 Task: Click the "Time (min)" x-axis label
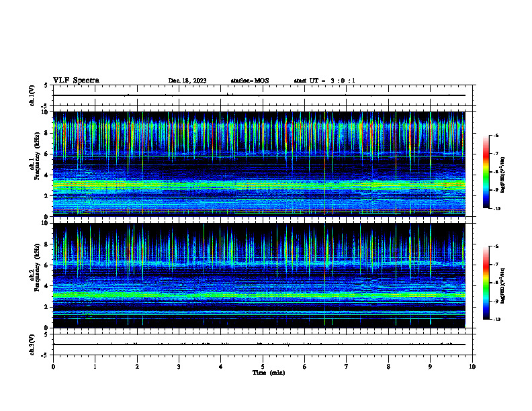[x=269, y=373]
